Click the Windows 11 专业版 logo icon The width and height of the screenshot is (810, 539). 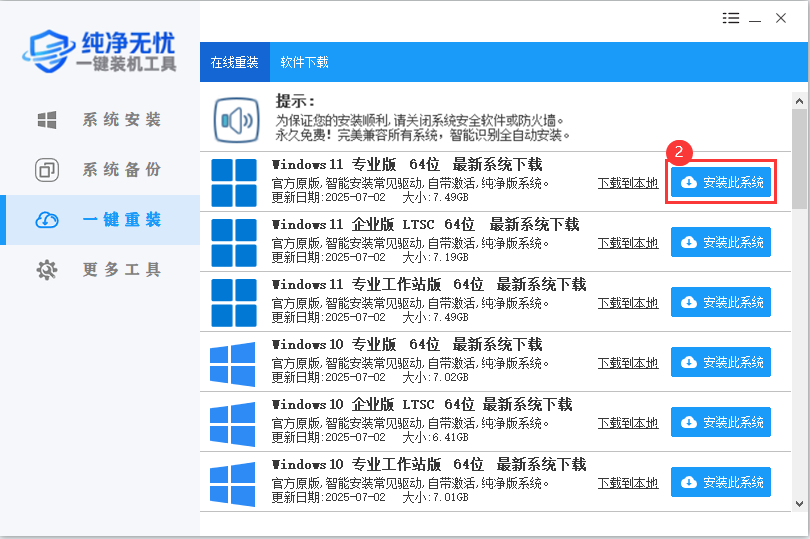(234, 183)
